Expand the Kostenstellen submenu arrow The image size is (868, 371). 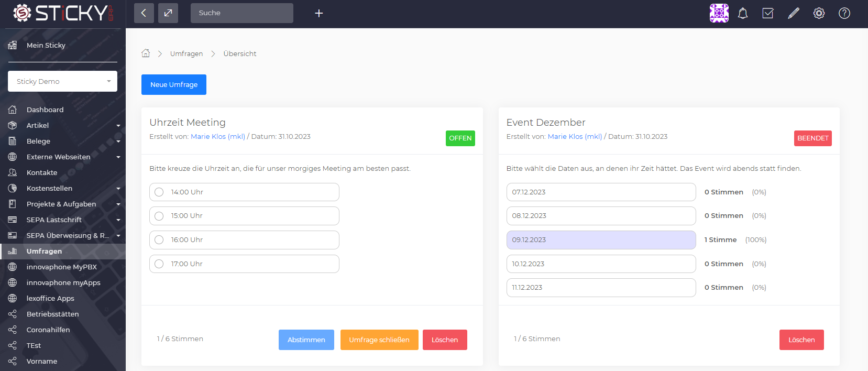click(x=118, y=189)
